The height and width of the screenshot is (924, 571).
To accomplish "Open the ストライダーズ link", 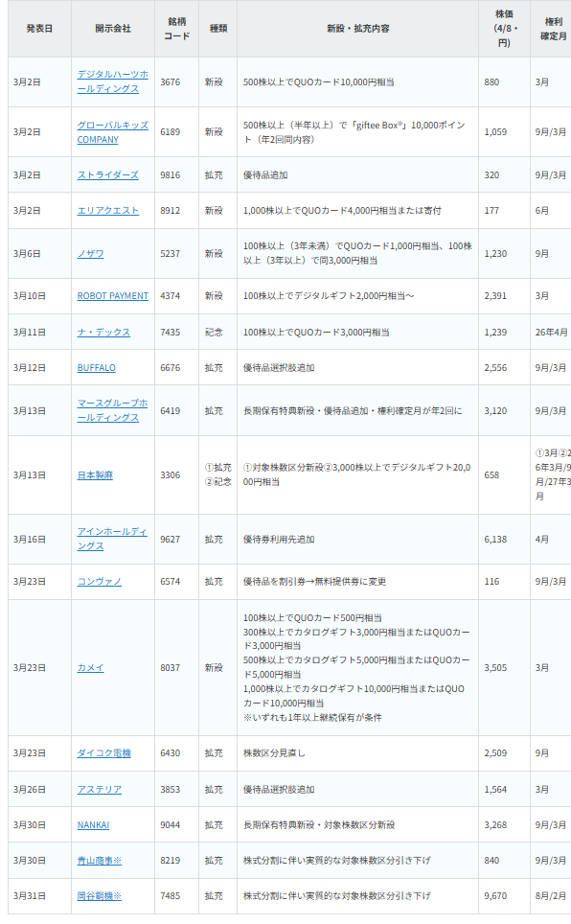I will pyautogui.click(x=108, y=175).
